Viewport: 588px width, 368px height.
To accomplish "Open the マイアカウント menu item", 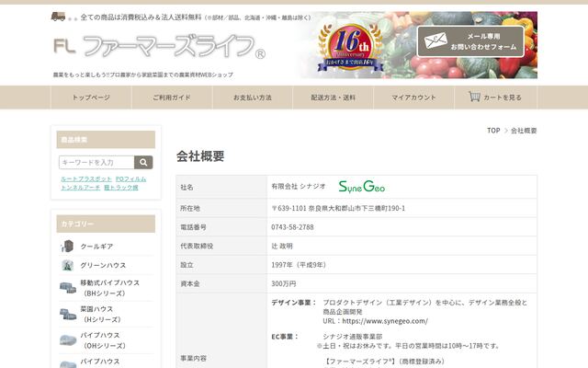I will [413, 98].
